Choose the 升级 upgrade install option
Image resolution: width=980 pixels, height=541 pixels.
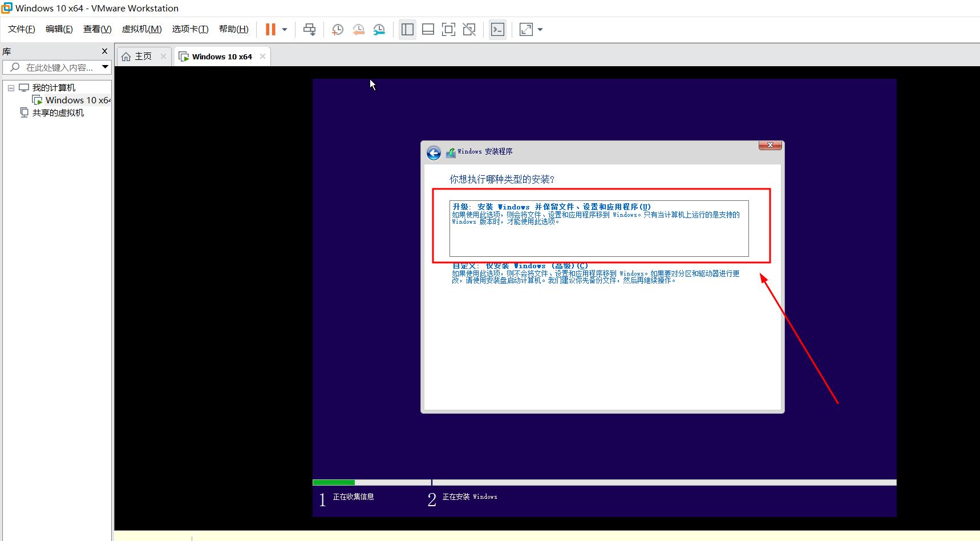(599, 228)
